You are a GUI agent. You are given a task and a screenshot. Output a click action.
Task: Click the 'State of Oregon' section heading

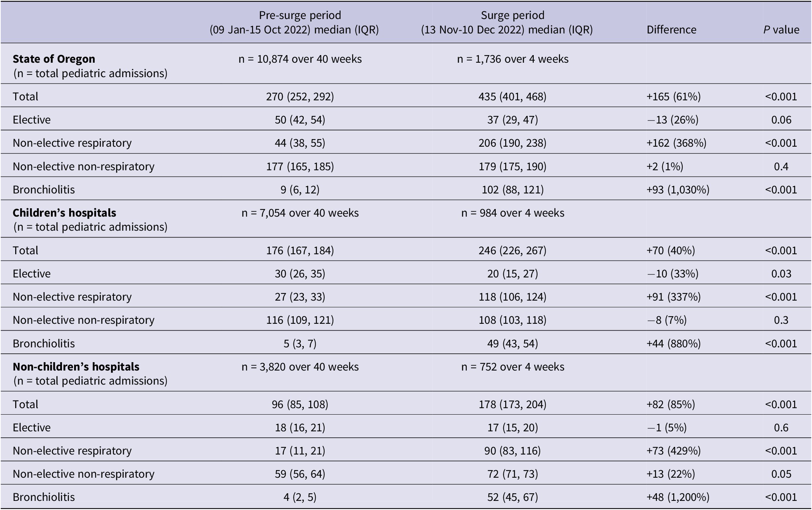54,59
